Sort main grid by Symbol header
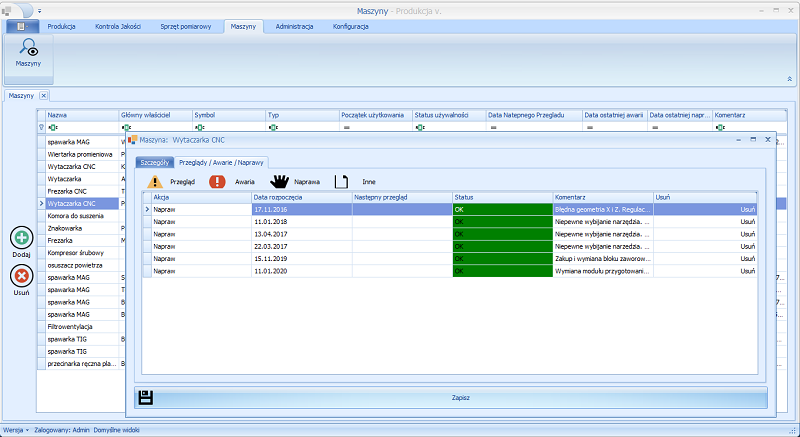800x437 pixels. click(x=229, y=115)
